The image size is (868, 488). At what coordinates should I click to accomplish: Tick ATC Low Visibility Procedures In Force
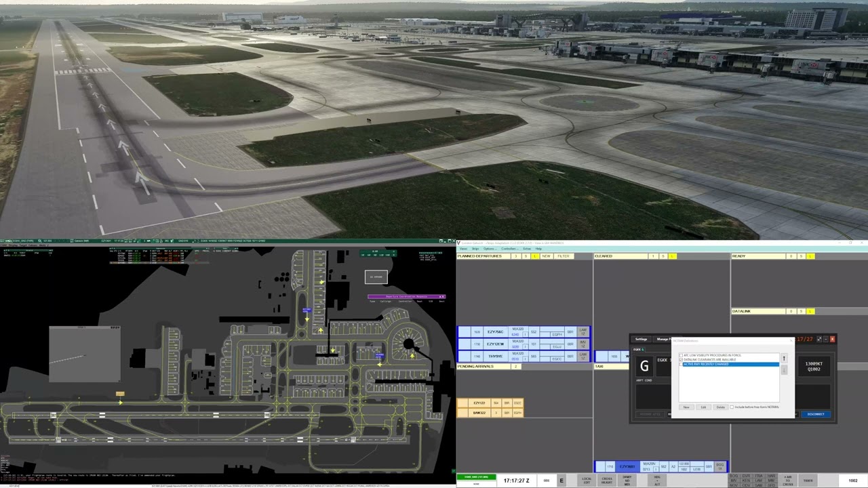681,355
